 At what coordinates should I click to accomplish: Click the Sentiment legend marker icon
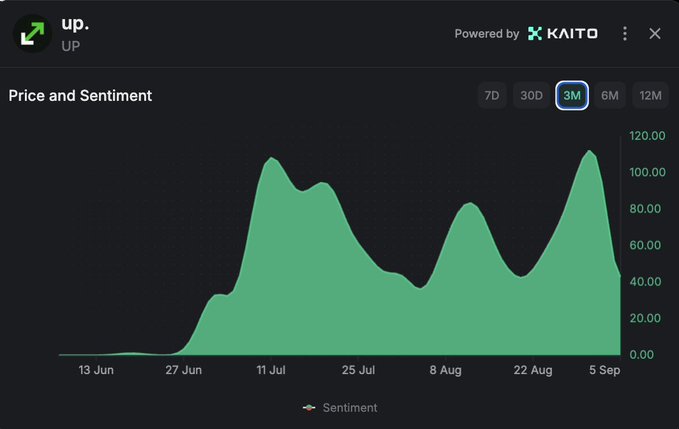click(309, 408)
